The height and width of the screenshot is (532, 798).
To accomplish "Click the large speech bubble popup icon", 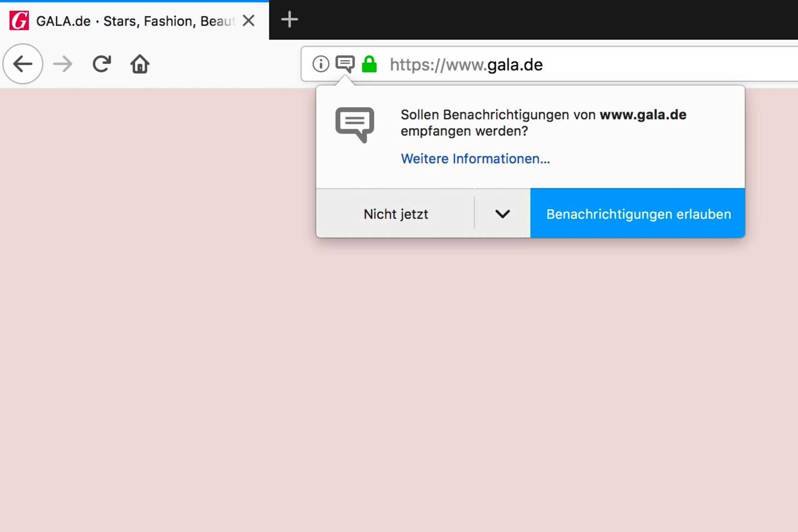I will (x=355, y=124).
